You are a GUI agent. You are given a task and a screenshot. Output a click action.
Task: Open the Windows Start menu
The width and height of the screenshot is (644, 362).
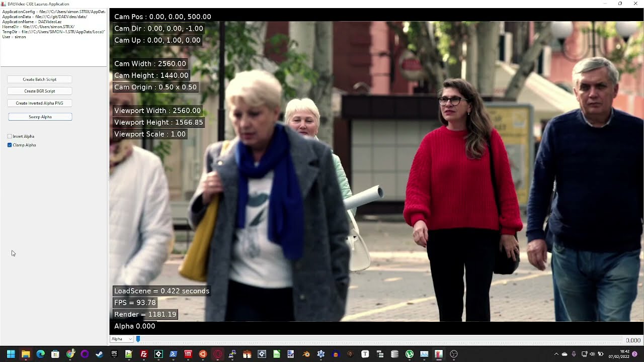click(11, 354)
